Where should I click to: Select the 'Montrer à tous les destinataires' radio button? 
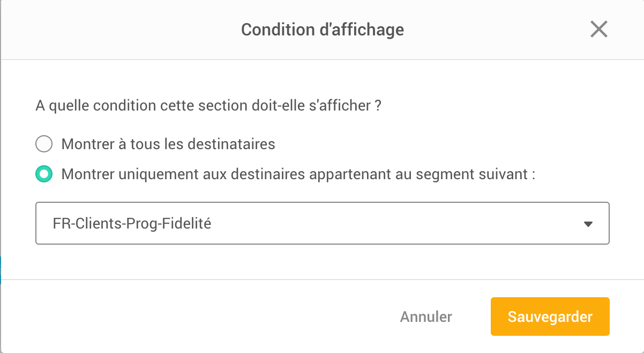(x=43, y=144)
